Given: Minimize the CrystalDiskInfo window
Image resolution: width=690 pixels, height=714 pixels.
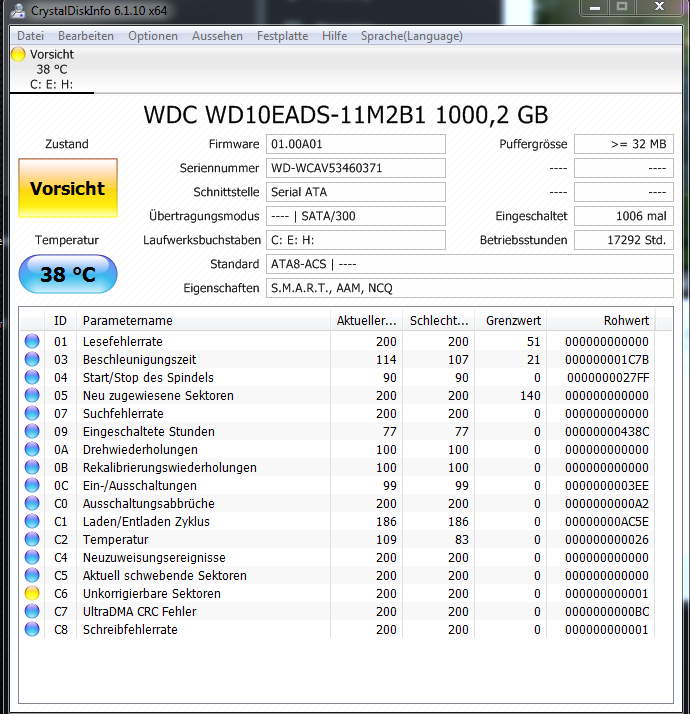Looking at the screenshot, I should pos(595,8).
